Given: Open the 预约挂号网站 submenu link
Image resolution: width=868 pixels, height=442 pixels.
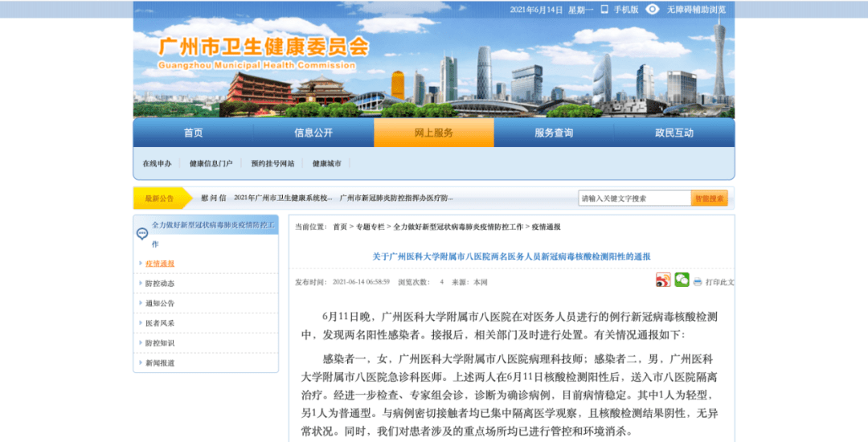Looking at the screenshot, I should click(x=272, y=164).
